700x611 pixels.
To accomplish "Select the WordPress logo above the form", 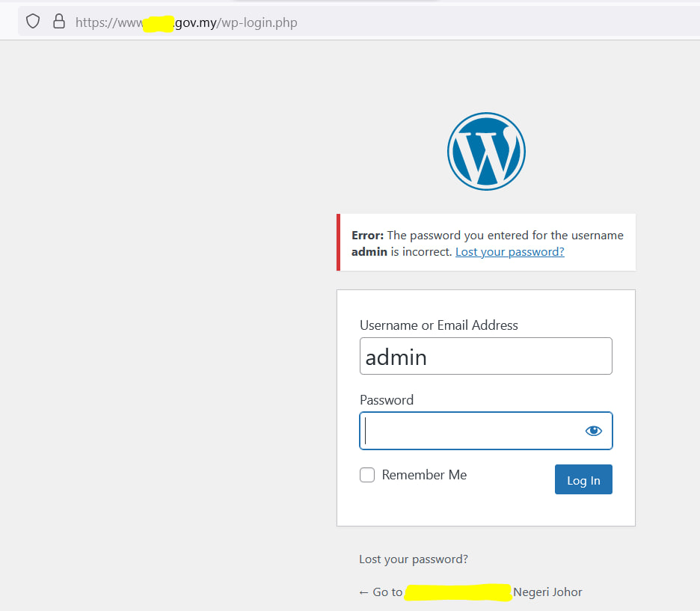I will click(486, 150).
